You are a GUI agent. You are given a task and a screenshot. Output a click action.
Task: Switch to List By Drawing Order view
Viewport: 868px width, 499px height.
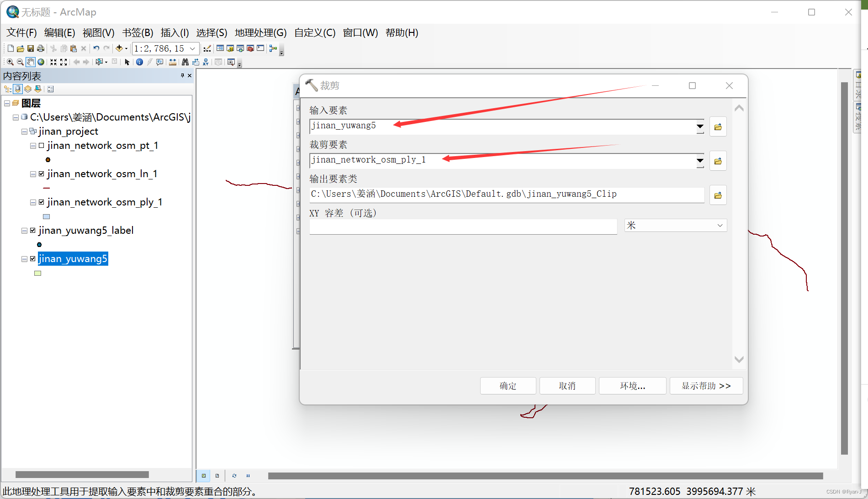pos(7,89)
